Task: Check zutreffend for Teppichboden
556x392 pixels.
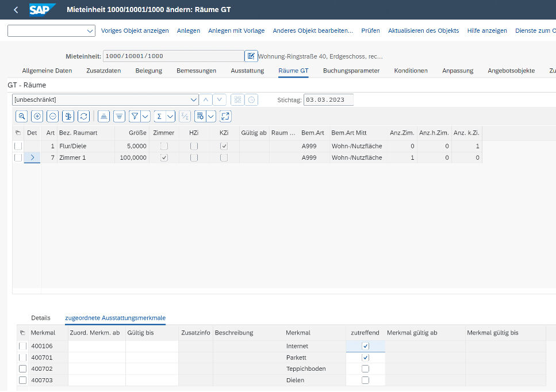Action: coord(365,369)
